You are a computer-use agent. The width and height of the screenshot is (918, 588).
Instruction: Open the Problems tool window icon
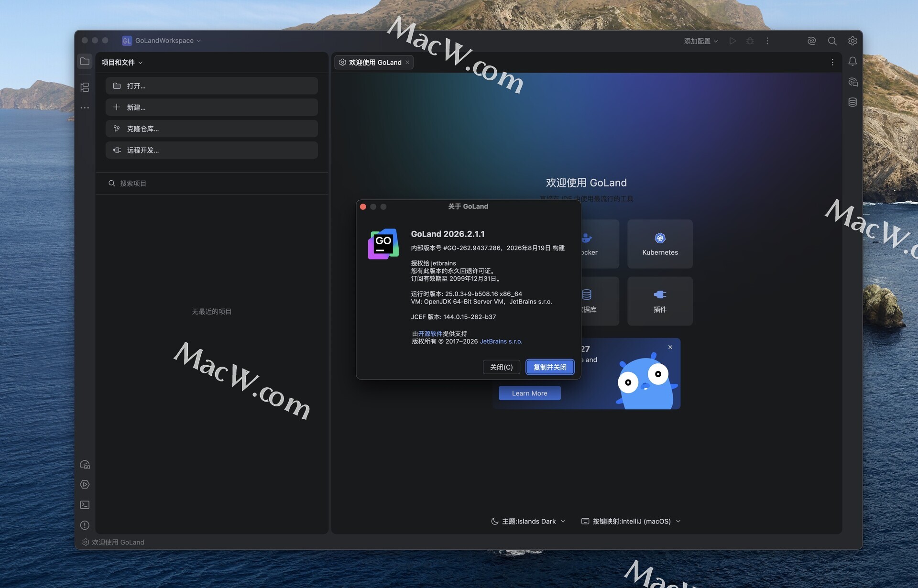point(85,525)
